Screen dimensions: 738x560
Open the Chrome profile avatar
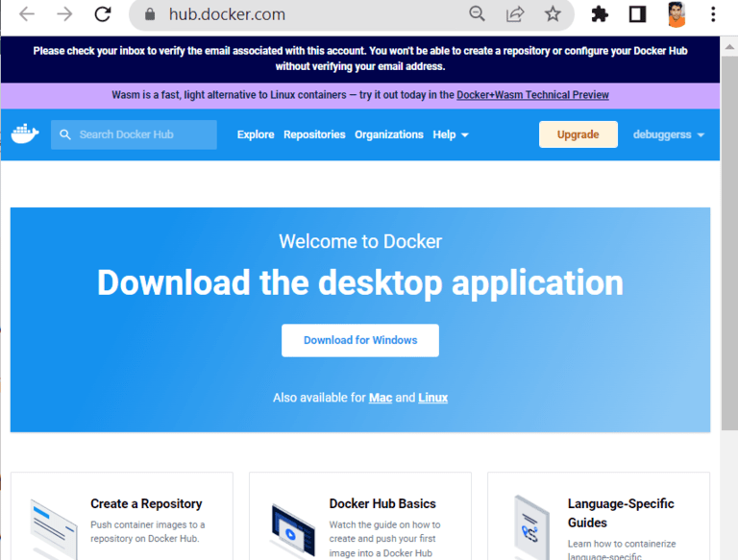tap(676, 14)
